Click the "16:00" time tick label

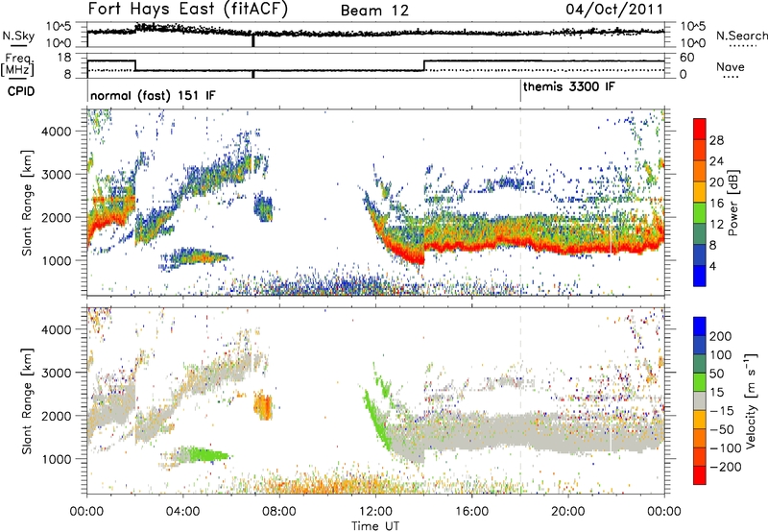[x=471, y=512]
